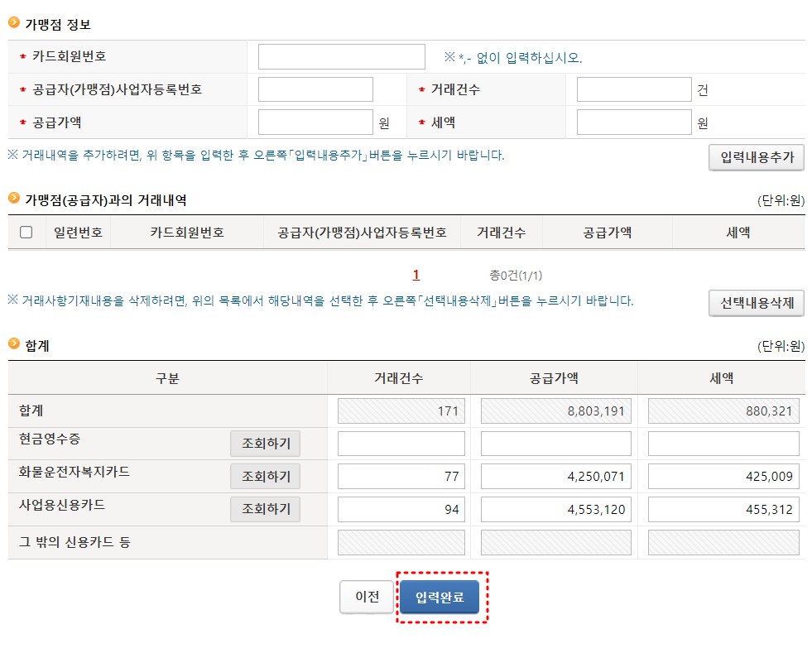Screen dimensions: 812x653
Task: Click the empty 현금영수증 거래건수 field
Action: pos(401,443)
